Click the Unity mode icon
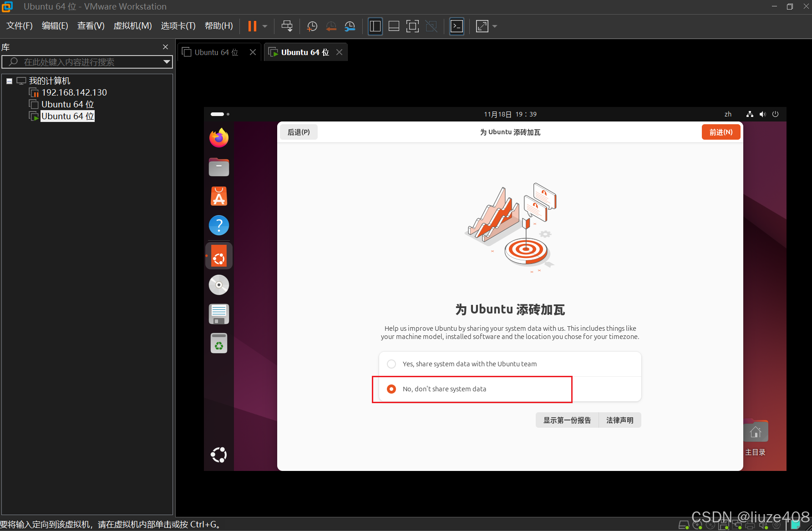This screenshot has width=812, height=531. click(431, 26)
